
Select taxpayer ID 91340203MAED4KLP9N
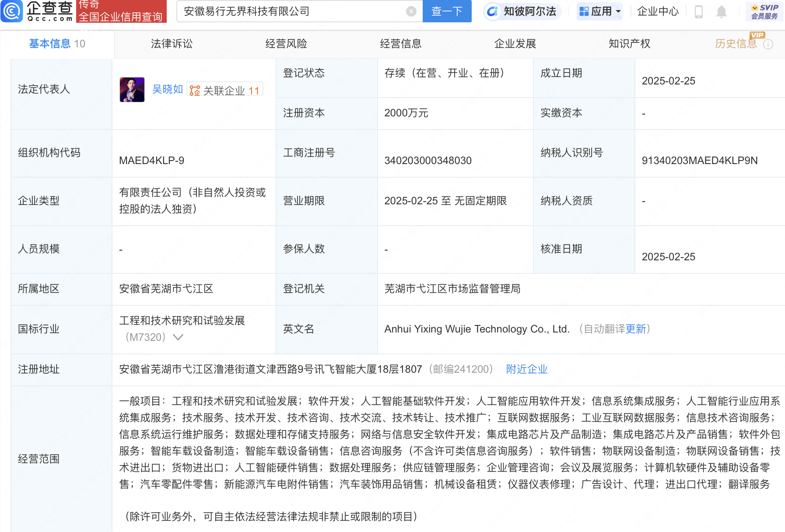[x=700, y=161]
